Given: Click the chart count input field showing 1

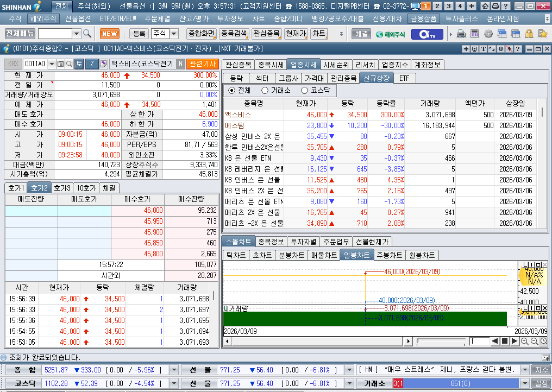Looking at the screenshot, I should tap(479, 341).
